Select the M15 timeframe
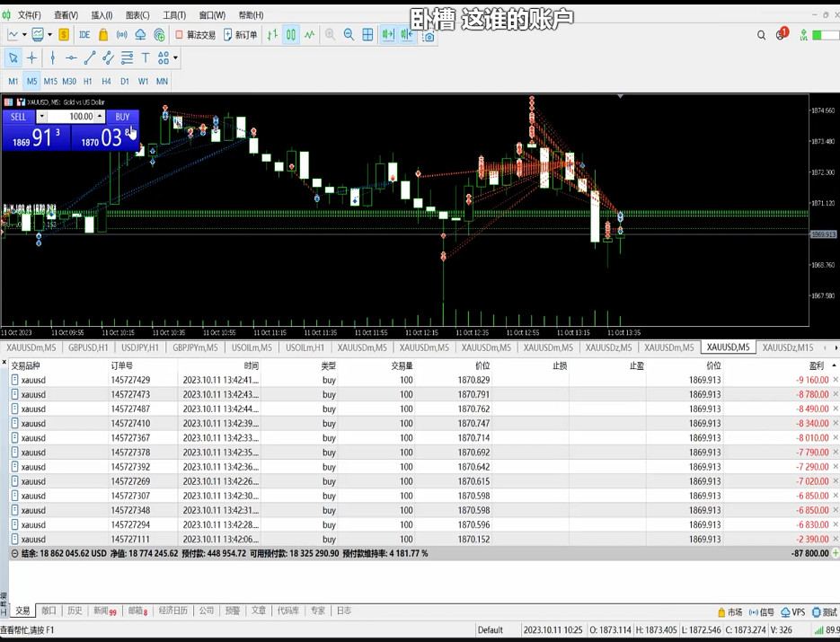This screenshot has width=840, height=642. (50, 82)
